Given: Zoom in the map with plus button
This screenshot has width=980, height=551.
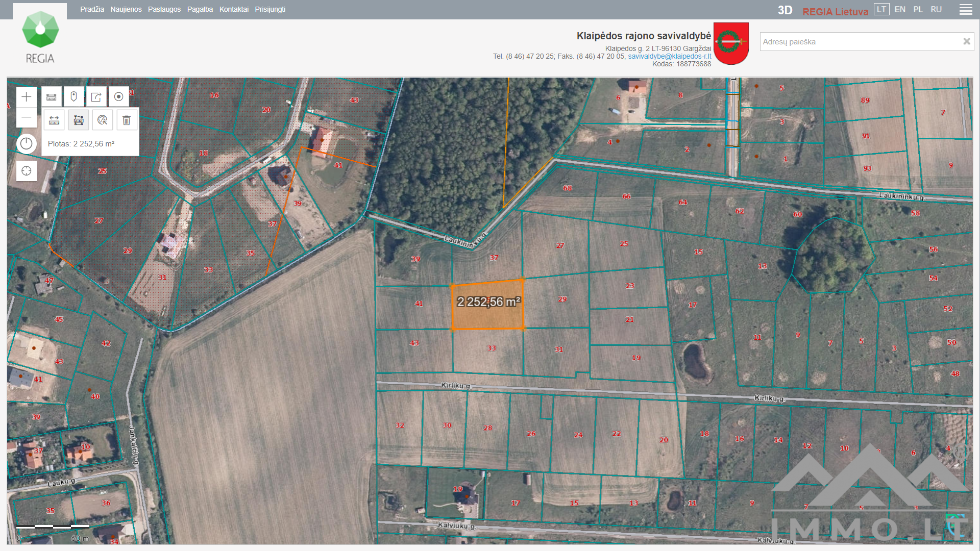Looking at the screenshot, I should [27, 97].
